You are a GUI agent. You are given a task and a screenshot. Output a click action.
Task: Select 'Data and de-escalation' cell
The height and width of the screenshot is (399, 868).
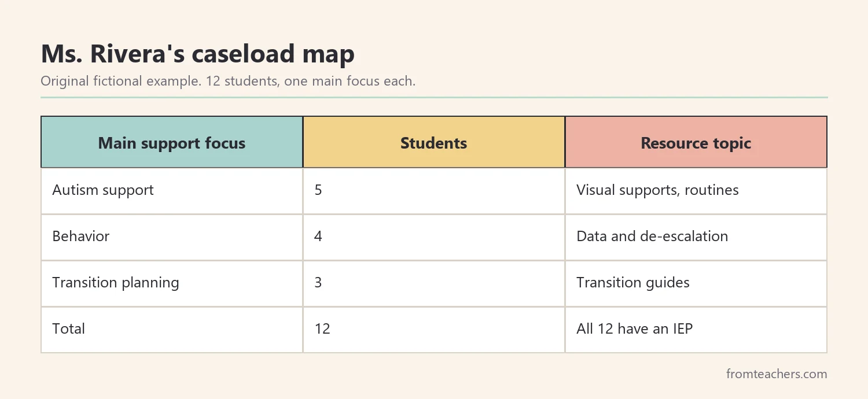[x=696, y=237]
